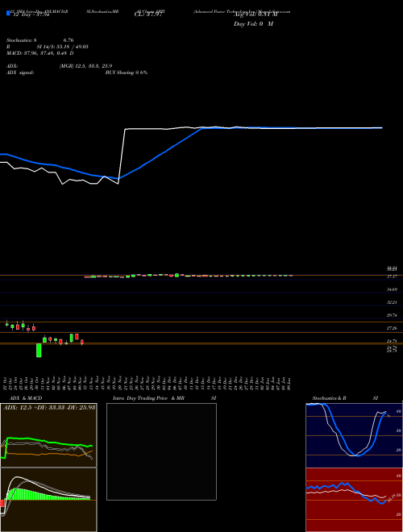Image resolution: width=403 pixels, height=532 pixels.
Task: Click the RSI 14/5 values line
Action: tap(48, 47)
